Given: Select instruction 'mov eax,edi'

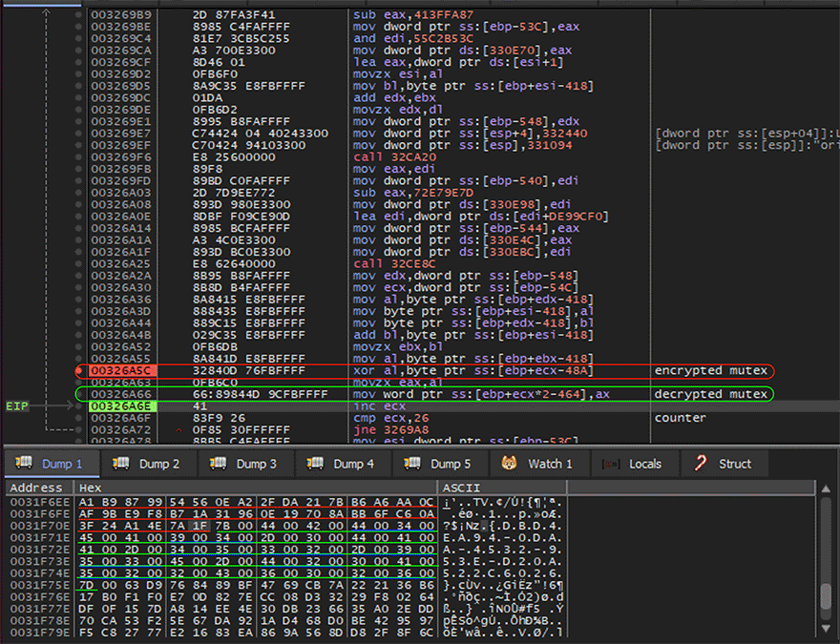Looking at the screenshot, I should [x=394, y=169].
